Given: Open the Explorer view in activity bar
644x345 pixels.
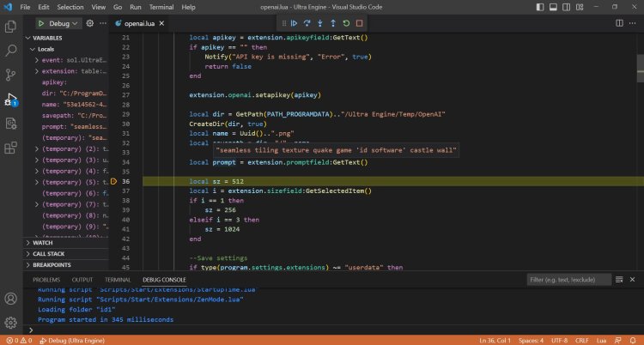Looking at the screenshot, I should pyautogui.click(x=11, y=27).
